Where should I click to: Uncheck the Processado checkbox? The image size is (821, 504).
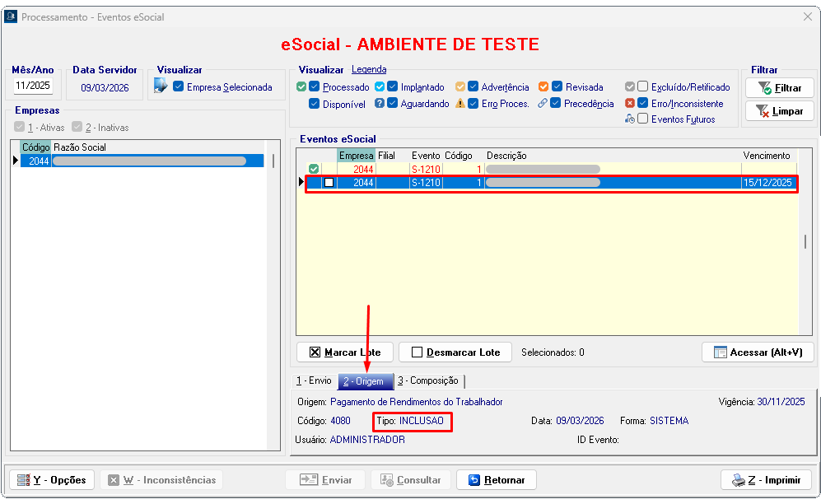pos(314,86)
